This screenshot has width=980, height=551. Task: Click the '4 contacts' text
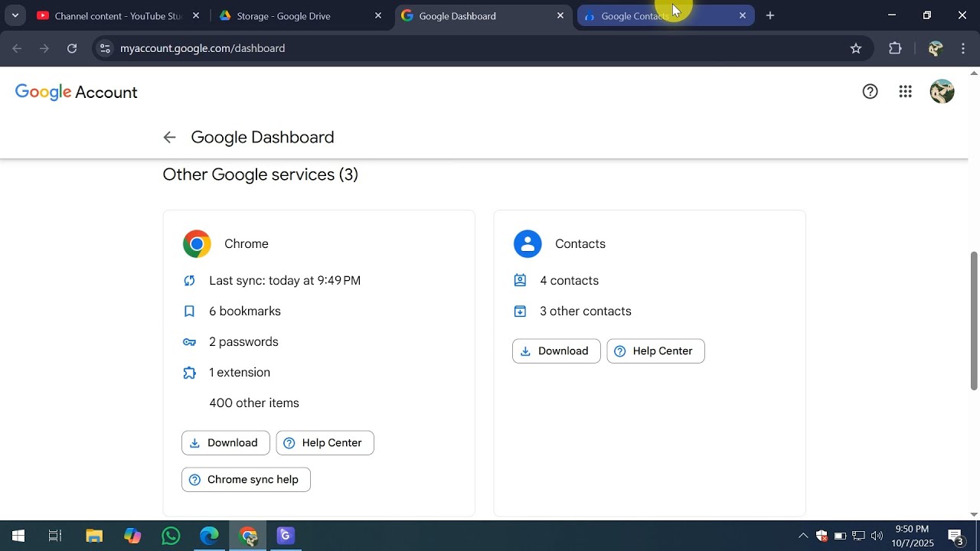point(570,281)
